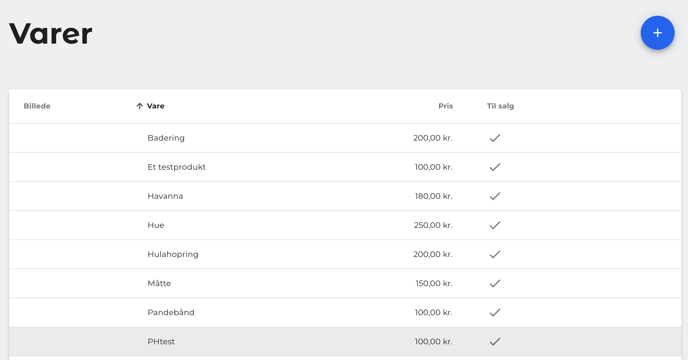Screen dimensions: 688x360
Task: Click the Til salg checkmark for Havanna
Action: (x=495, y=196)
